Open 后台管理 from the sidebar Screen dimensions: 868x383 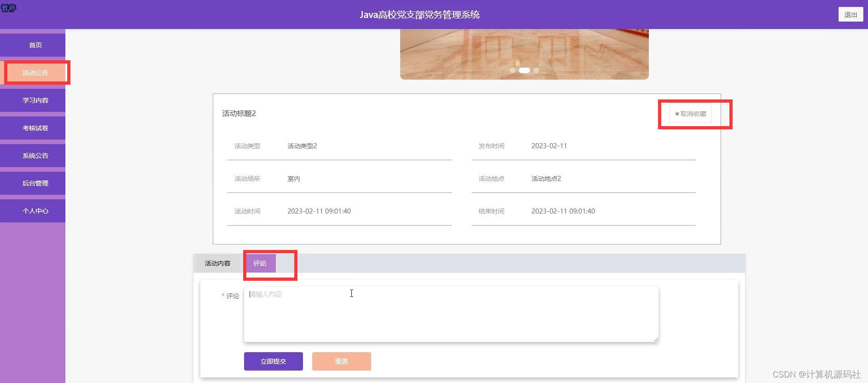[33, 183]
